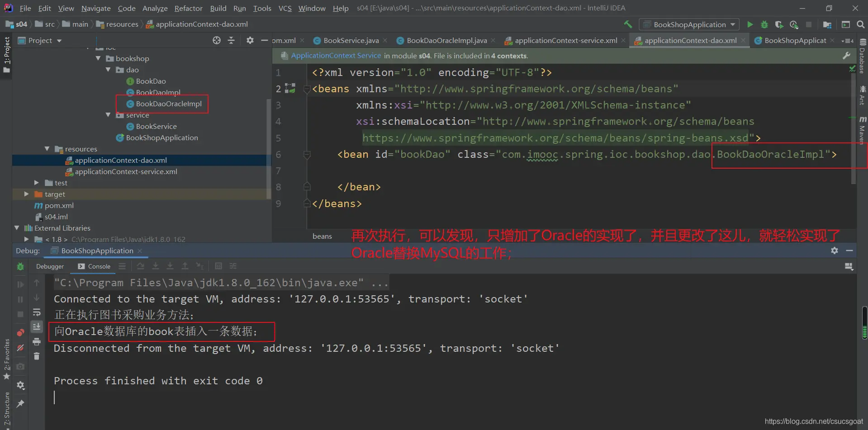Image resolution: width=868 pixels, height=430 pixels.
Task: Switch to the Debugger tab
Action: (50, 266)
